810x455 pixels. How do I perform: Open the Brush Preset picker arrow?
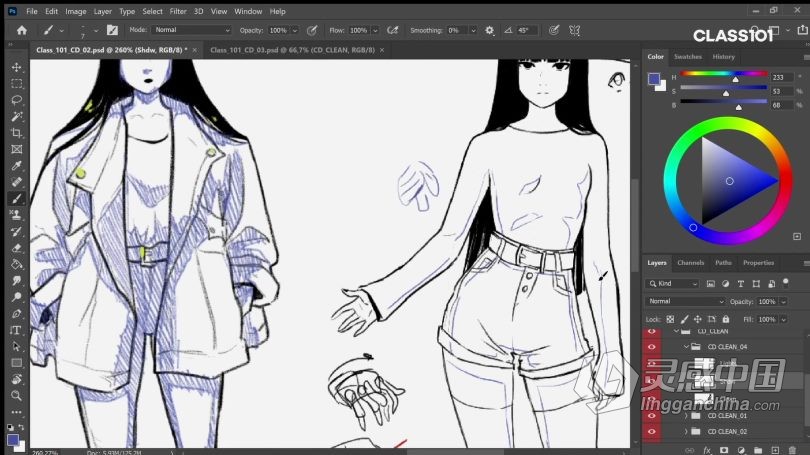[x=96, y=31]
